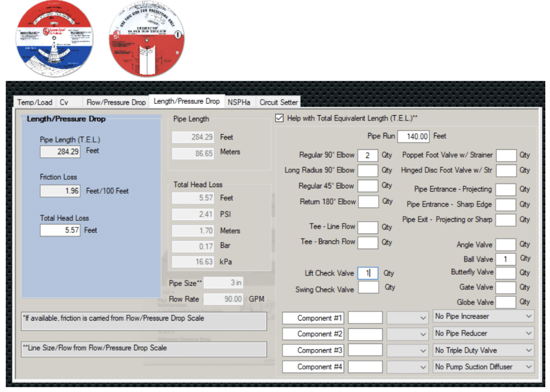Switch to the Temp/Load tab

35,102
